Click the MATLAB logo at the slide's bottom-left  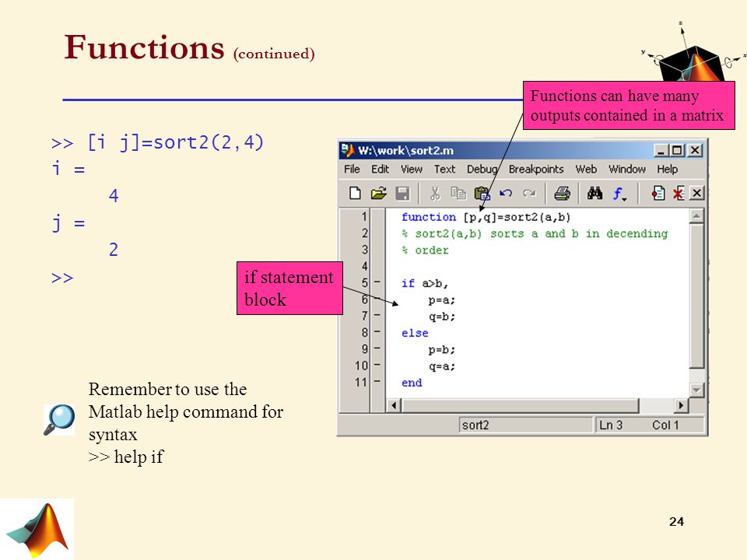(37, 529)
